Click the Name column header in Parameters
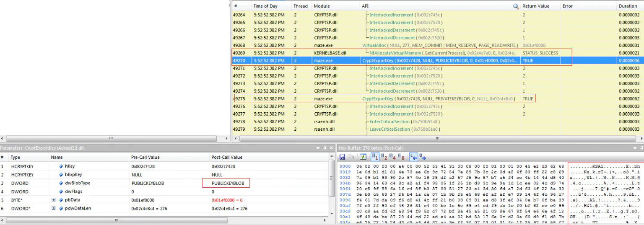 (89, 157)
